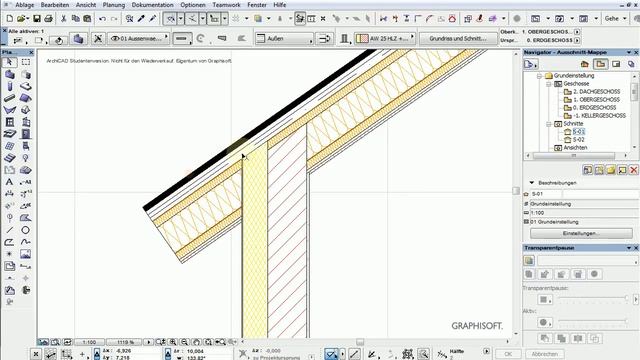Click the Print icon
The width and height of the screenshot is (640, 360).
coord(49,18)
